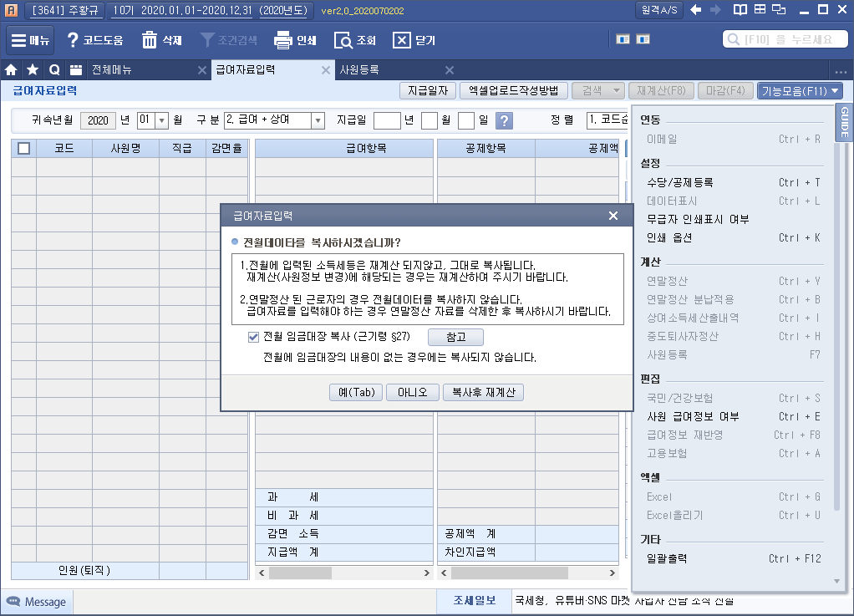Click the open book icon in title bar
The height and width of the screenshot is (616, 854).
click(740, 10)
